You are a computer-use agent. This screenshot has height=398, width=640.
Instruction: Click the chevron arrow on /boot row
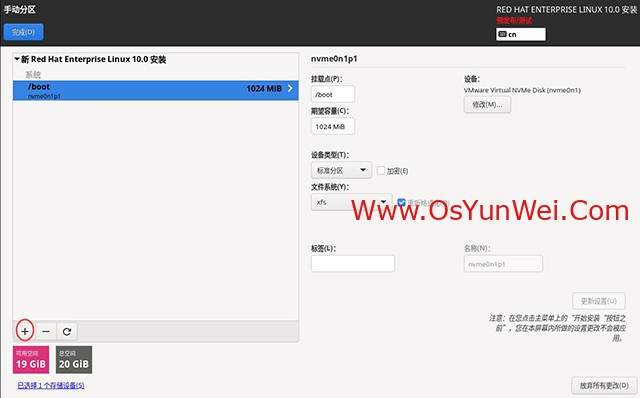(290, 88)
